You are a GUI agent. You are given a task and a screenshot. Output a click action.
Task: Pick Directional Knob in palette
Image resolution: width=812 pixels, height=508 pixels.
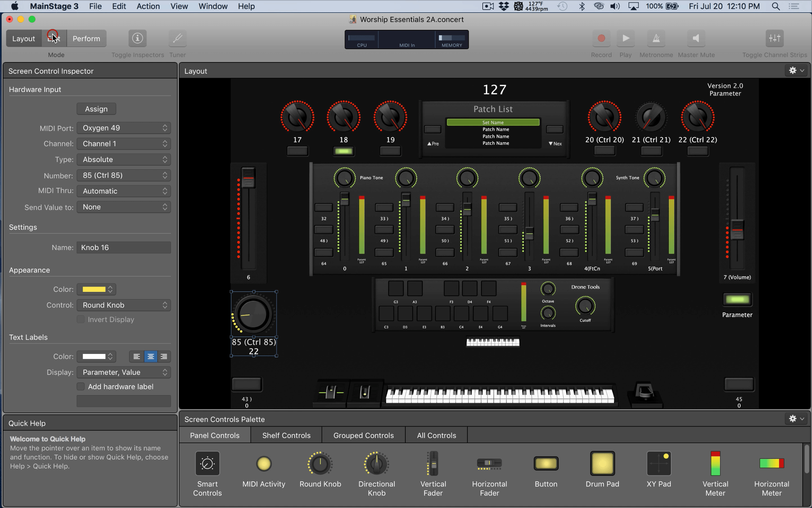(376, 464)
